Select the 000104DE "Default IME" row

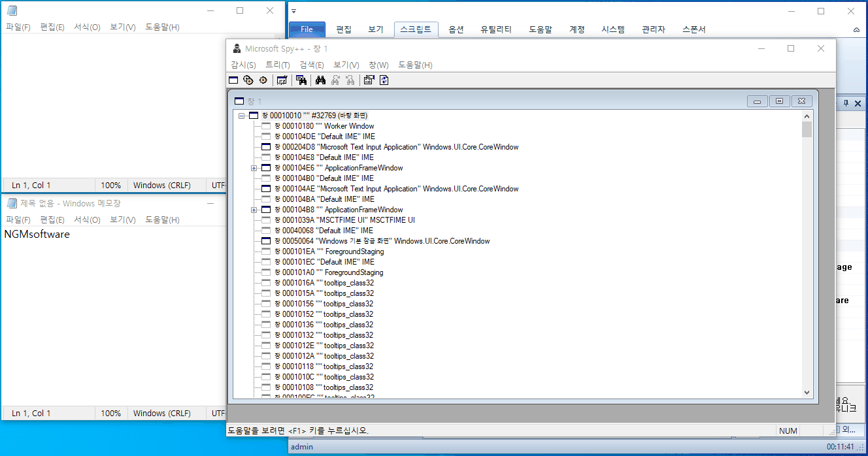coord(324,137)
